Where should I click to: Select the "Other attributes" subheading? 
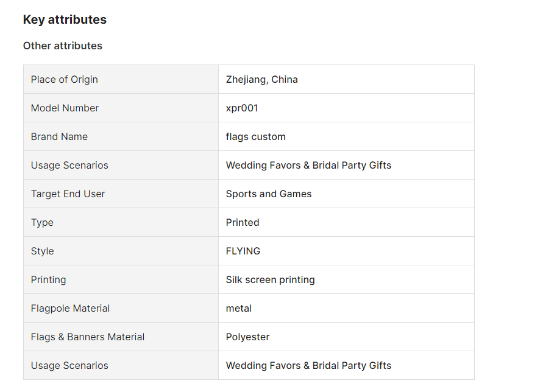(x=63, y=46)
